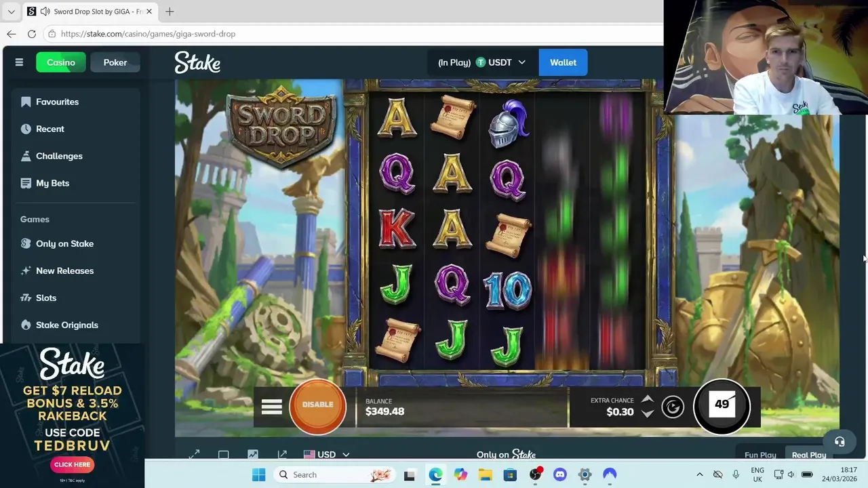Open the USDT balance dropdown
Viewport: 868px width, 488px height.
pos(482,62)
